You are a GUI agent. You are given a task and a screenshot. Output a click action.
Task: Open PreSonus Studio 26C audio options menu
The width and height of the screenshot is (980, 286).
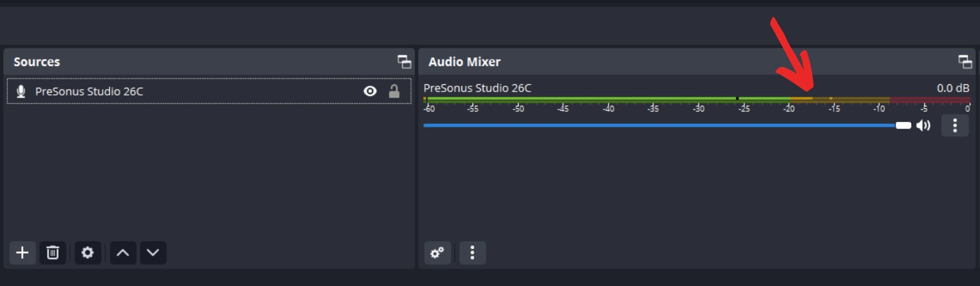pos(955,126)
